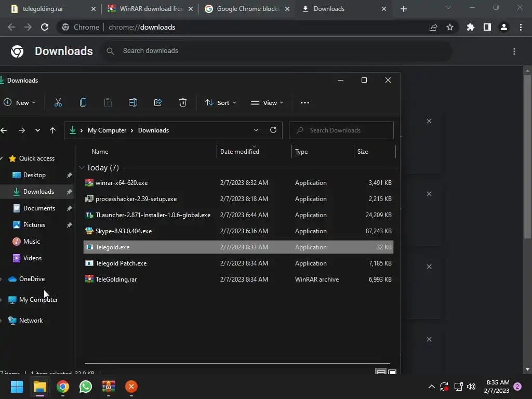Click the Share icon in Explorer toolbar
The image size is (532, 399).
158,102
